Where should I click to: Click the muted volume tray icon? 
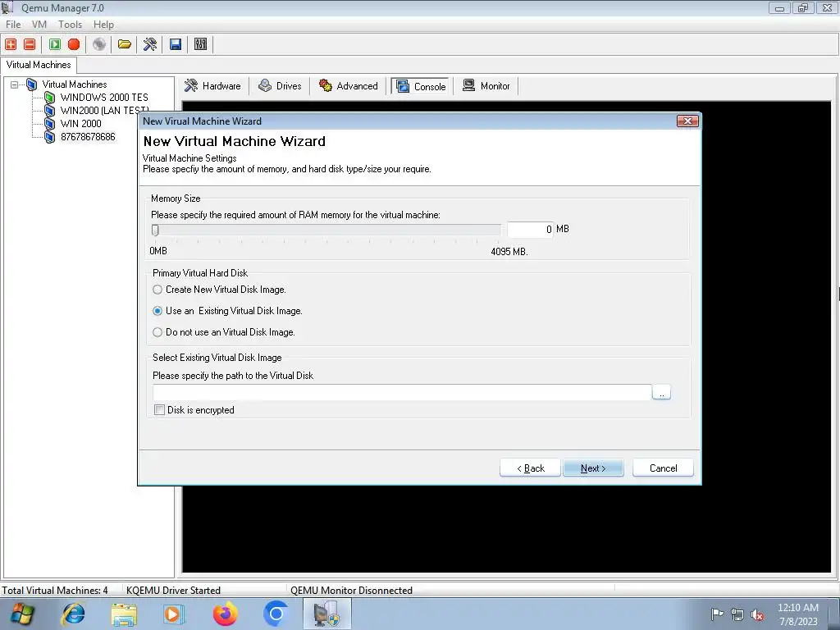pos(757,615)
